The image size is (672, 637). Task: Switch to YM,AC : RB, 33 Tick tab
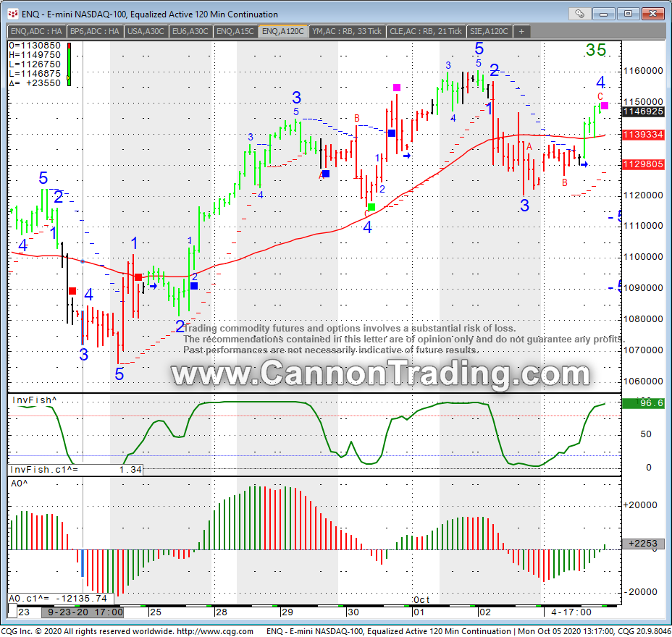[x=347, y=31]
